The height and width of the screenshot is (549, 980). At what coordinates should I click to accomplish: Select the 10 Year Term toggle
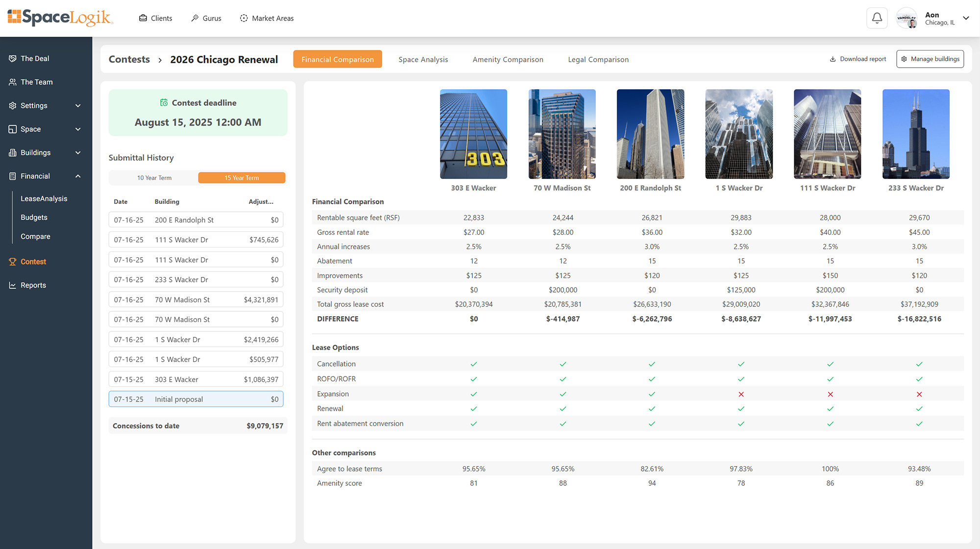pos(154,178)
